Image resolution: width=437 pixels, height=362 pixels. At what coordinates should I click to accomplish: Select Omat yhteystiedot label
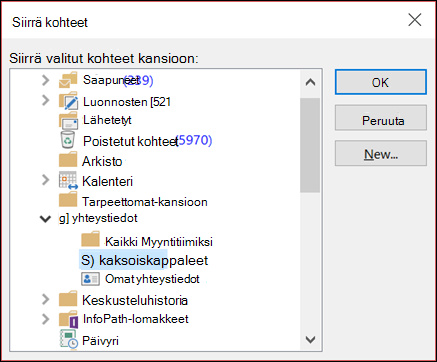[x=152, y=279]
